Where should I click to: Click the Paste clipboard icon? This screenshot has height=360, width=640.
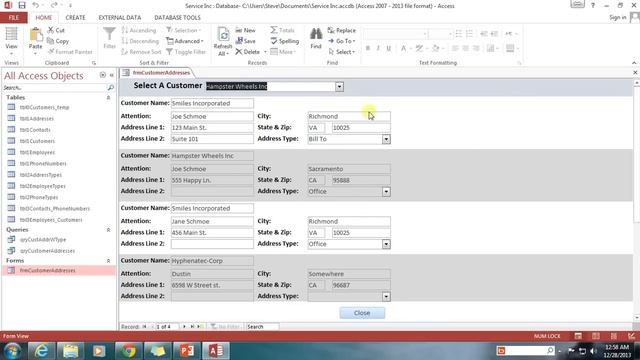coord(36,39)
